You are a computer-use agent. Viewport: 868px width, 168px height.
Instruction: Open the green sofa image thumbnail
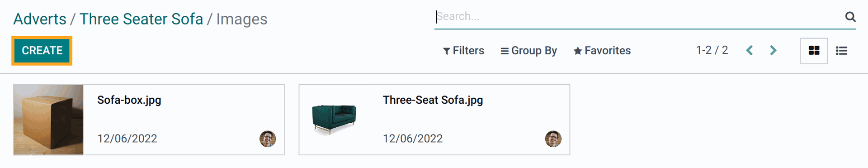coord(335,120)
